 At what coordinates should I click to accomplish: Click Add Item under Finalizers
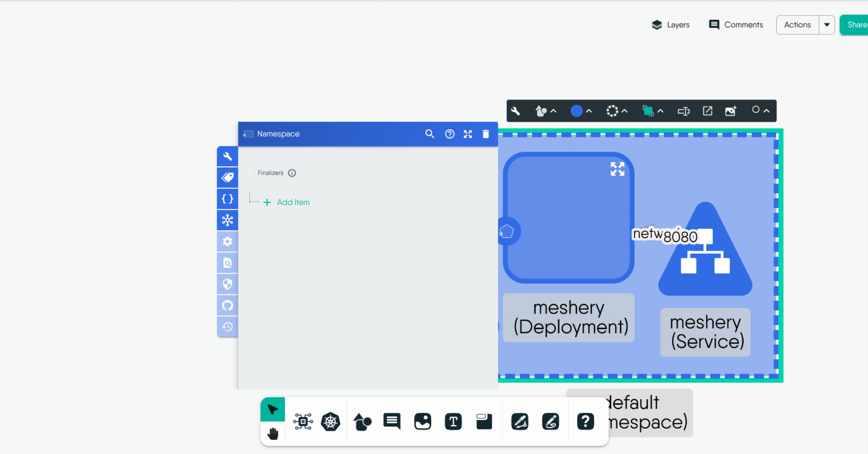point(293,203)
